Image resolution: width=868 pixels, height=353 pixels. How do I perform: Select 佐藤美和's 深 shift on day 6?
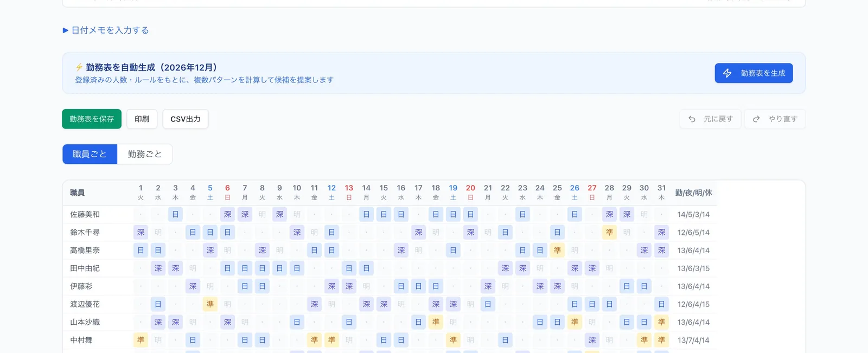[227, 214]
